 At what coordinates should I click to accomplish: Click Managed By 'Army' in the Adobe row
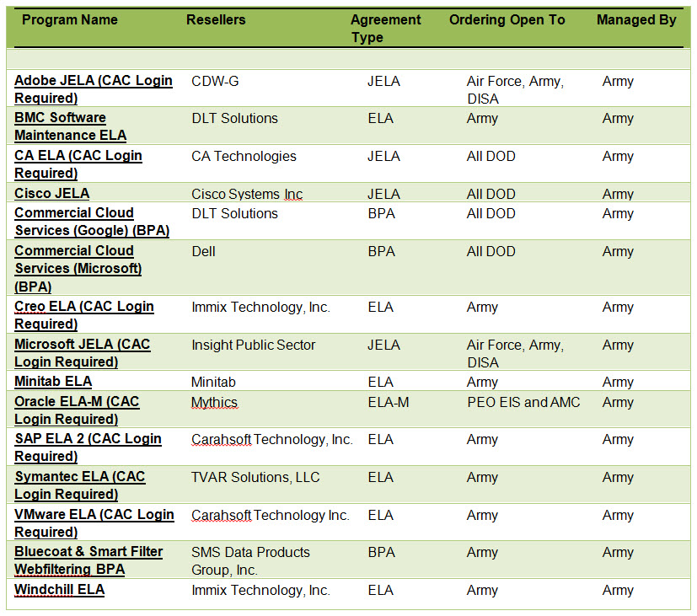click(618, 82)
